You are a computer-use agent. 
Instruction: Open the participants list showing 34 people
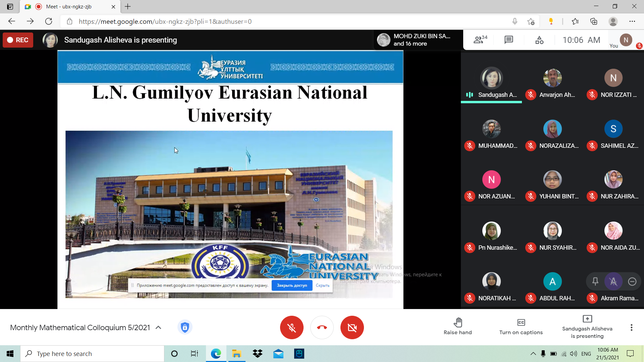[x=480, y=40]
